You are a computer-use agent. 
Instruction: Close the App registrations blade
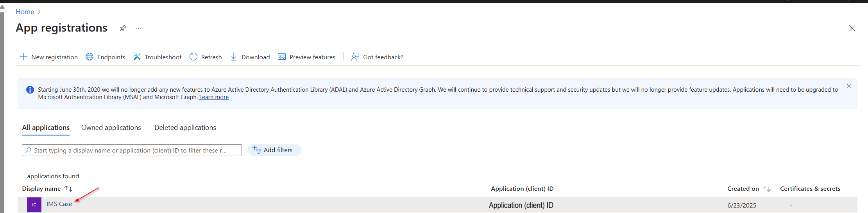(852, 28)
